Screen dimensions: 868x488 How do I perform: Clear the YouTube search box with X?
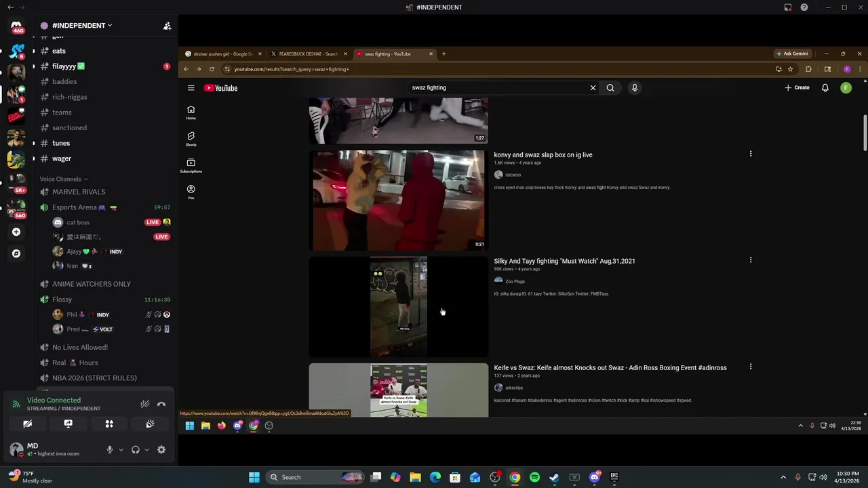click(x=593, y=87)
